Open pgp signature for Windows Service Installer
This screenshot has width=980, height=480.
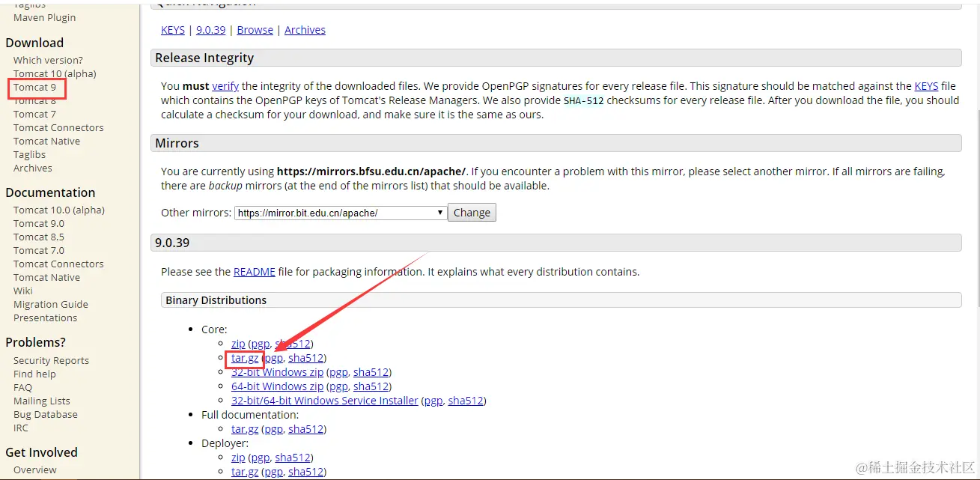[433, 401]
